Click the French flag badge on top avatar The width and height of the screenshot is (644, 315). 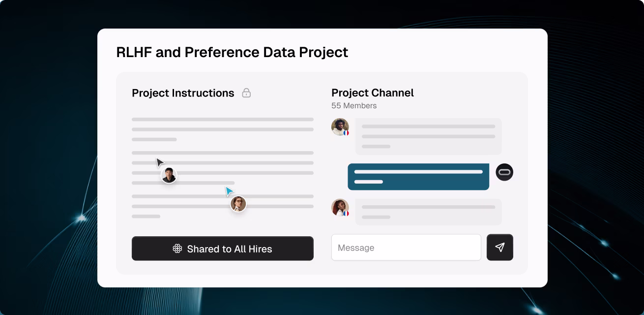(348, 132)
